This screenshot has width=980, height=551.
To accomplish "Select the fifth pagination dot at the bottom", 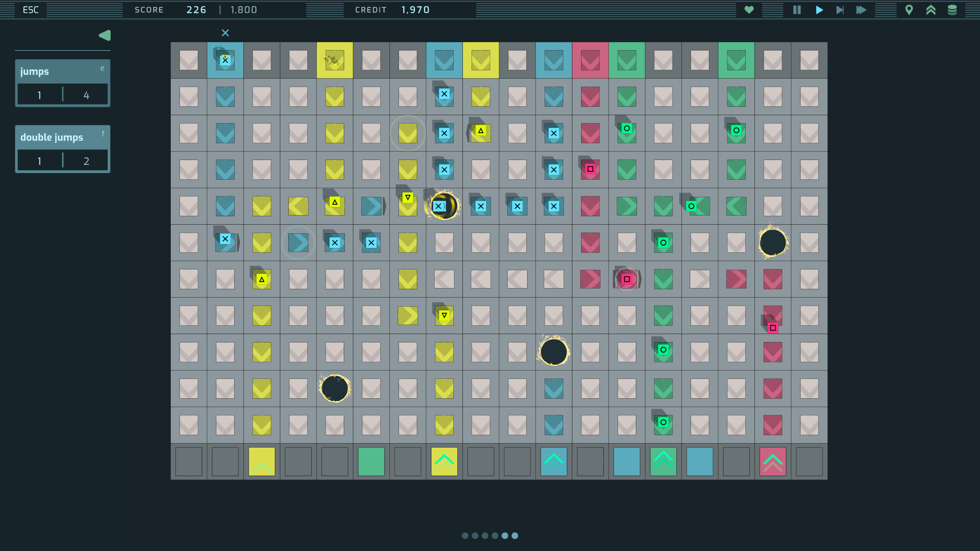I will tap(505, 536).
